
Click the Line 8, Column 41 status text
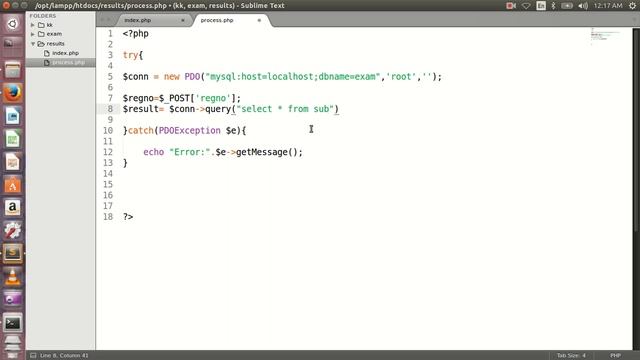[64, 356]
